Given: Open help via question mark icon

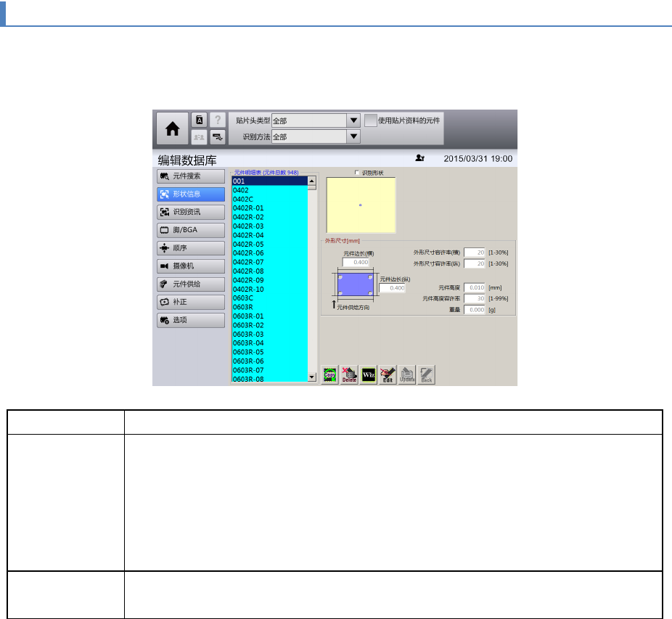Looking at the screenshot, I should [x=218, y=120].
